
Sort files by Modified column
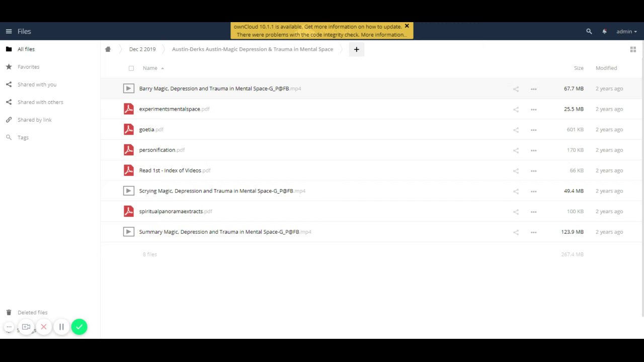606,68
